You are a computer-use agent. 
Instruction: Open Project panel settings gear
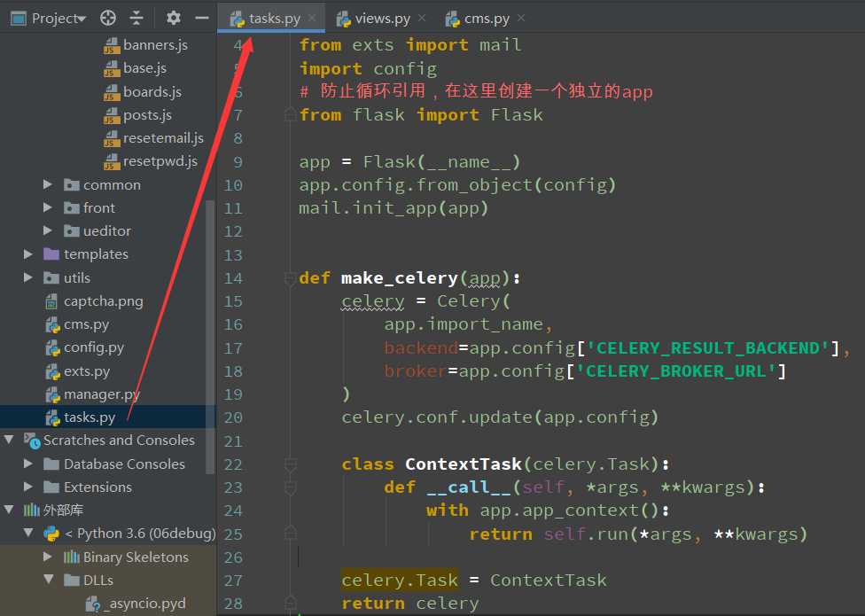173,19
